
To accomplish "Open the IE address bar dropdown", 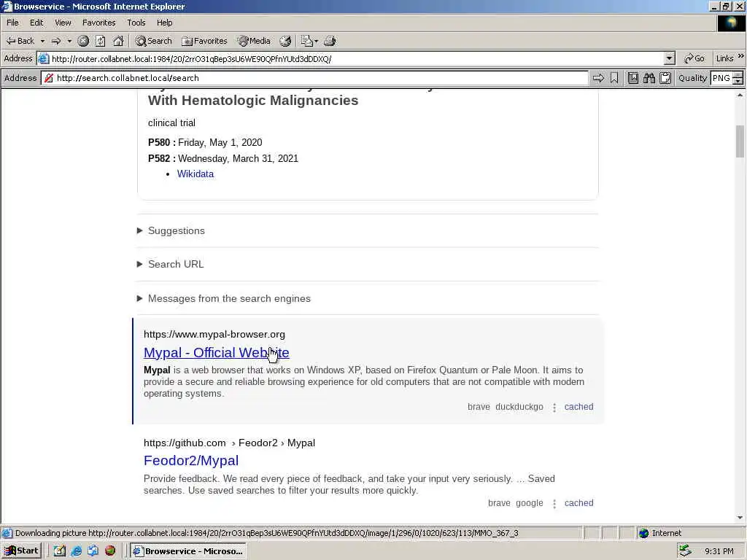I will point(670,58).
